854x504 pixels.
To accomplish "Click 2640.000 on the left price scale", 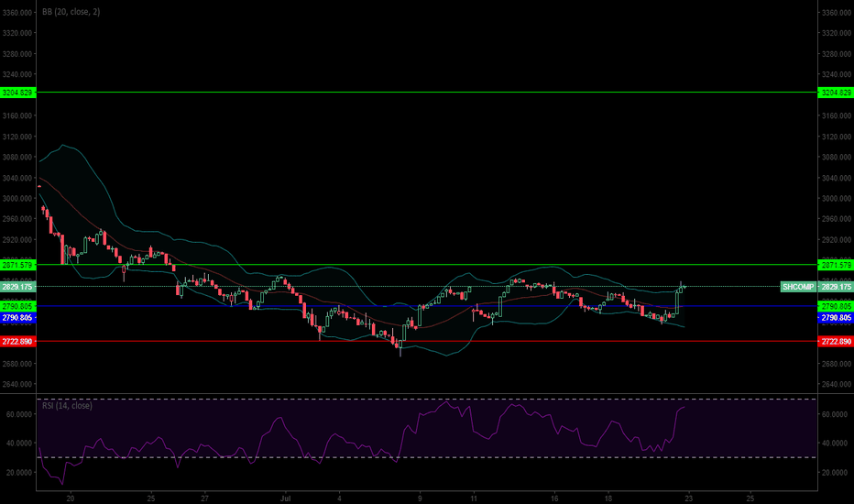I will click(x=16, y=384).
